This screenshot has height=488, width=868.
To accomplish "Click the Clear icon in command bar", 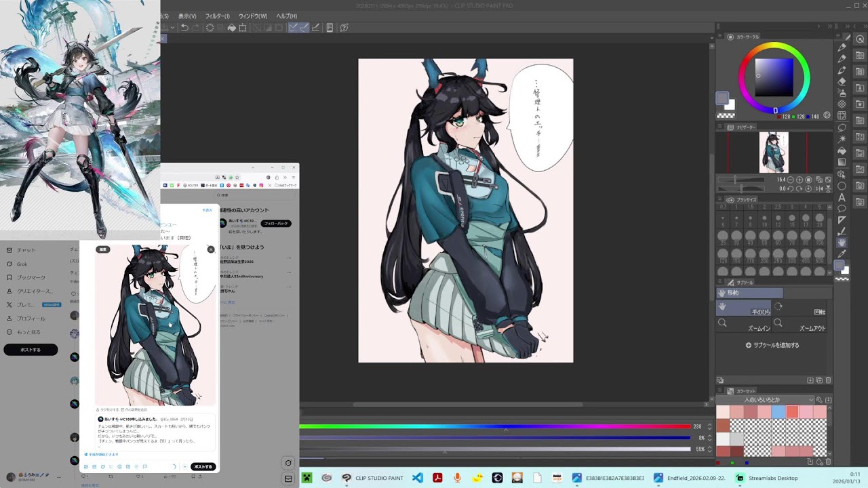I will (210, 27).
